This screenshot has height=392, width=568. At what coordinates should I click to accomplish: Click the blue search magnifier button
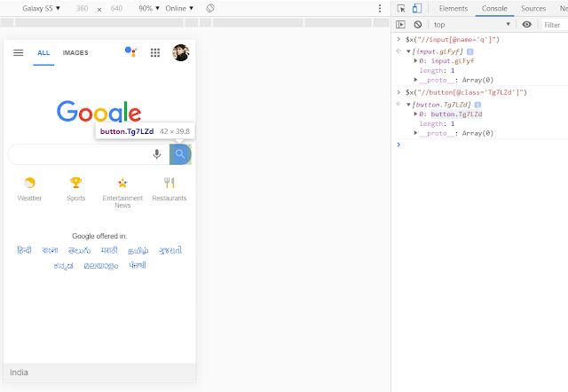[x=180, y=154]
